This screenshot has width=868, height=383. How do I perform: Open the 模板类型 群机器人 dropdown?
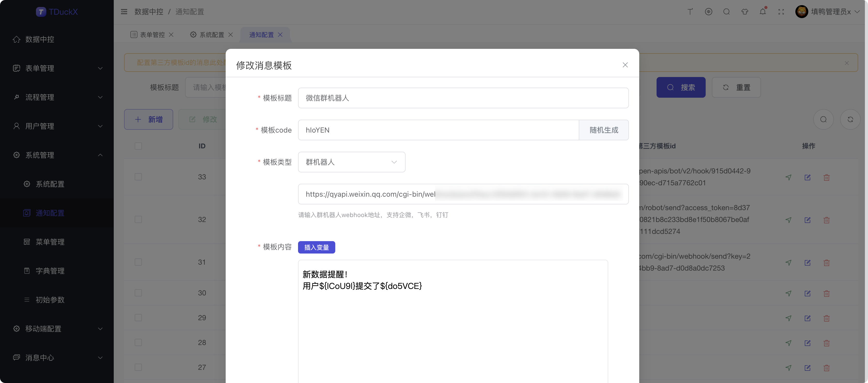pos(352,162)
